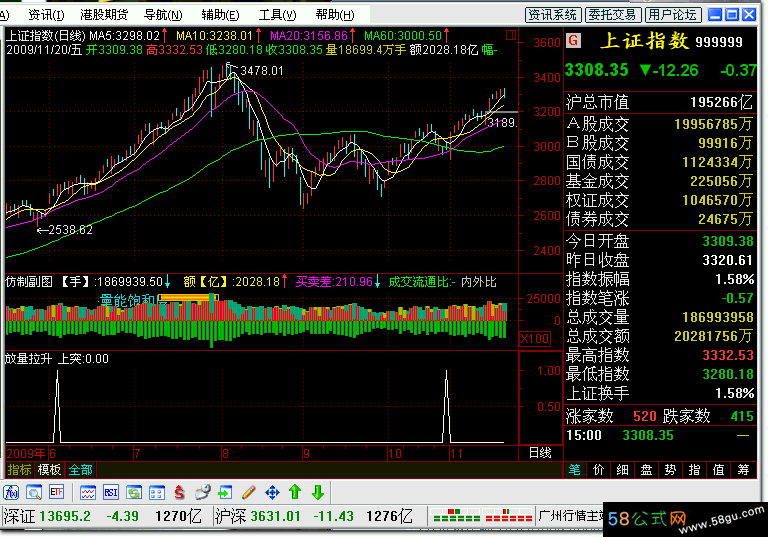This screenshot has height=537, width=768.
Task: Click the 沪深 3631.01 status bar entry
Action: pos(258,516)
